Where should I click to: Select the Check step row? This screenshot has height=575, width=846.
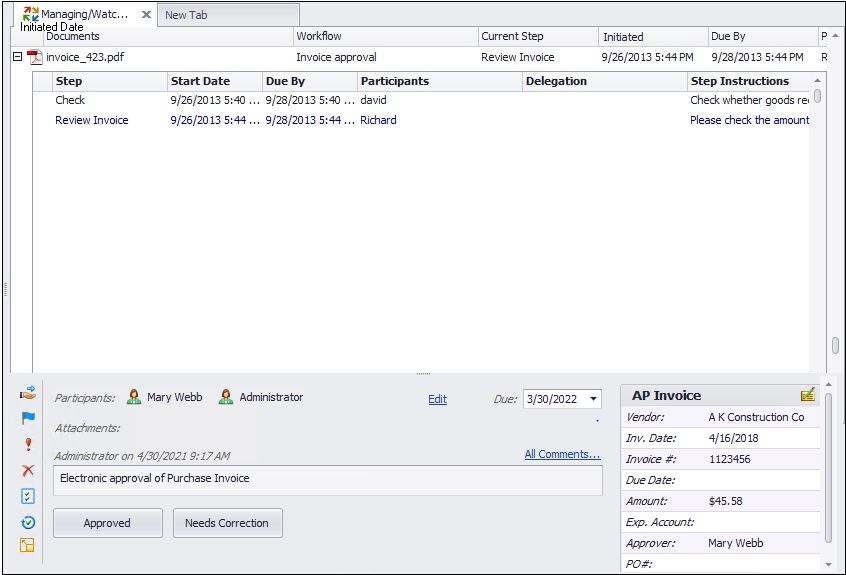(x=421, y=100)
